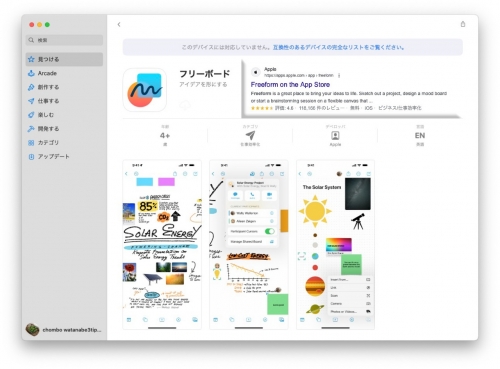This screenshot has width=500, height=369.
Task: Open Freeform on the App Store link
Action: coord(290,85)
